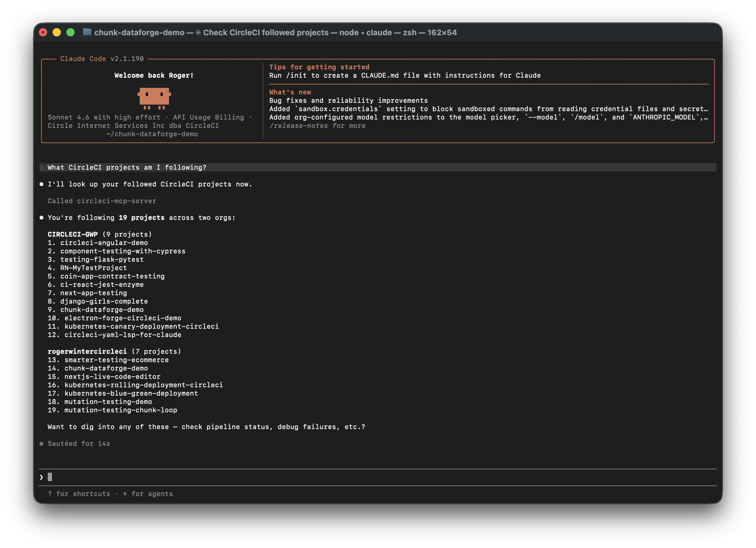Click the 'Welcome back Roger!' text
Image resolution: width=756 pixels, height=548 pixels.
154,75
